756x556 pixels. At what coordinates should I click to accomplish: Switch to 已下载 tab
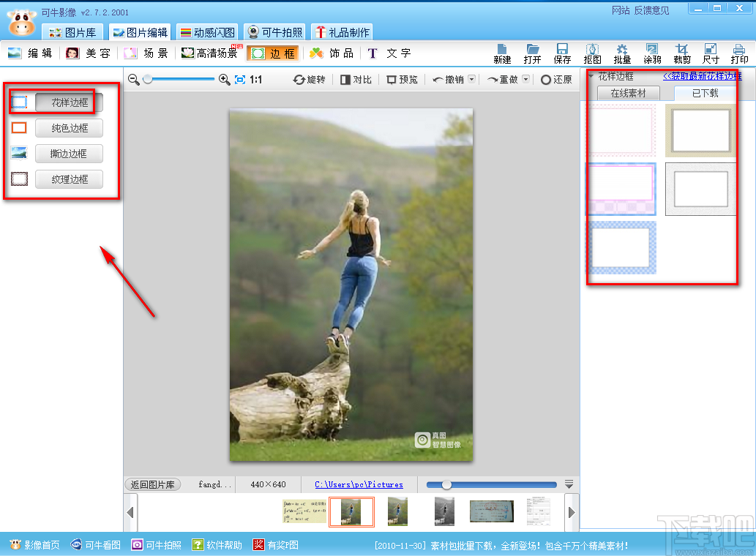point(705,93)
